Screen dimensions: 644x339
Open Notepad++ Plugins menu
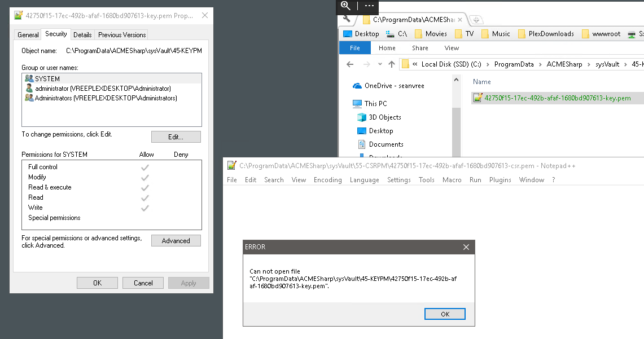coord(500,180)
